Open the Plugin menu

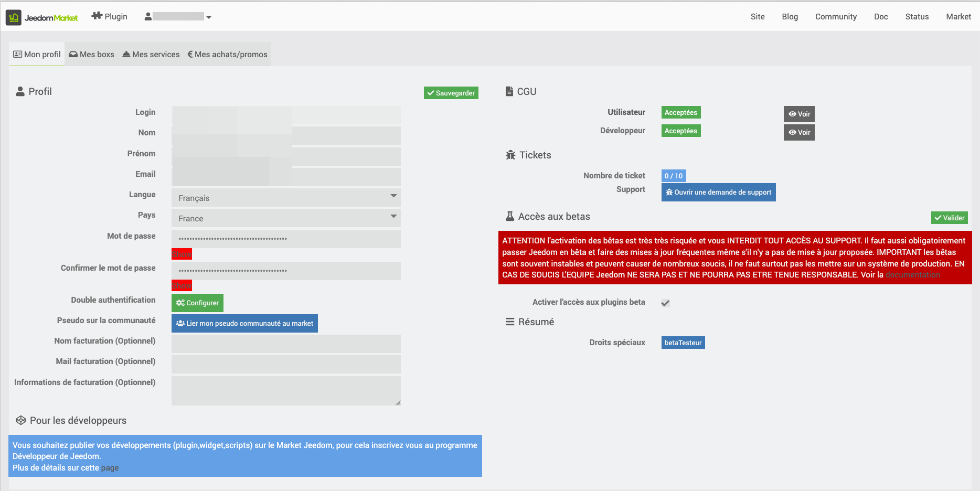pos(110,16)
